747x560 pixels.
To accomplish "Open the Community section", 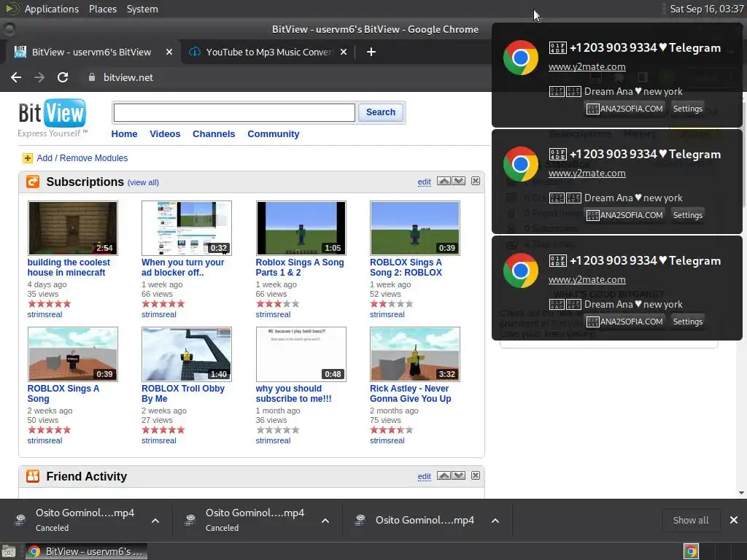I will 274,134.
